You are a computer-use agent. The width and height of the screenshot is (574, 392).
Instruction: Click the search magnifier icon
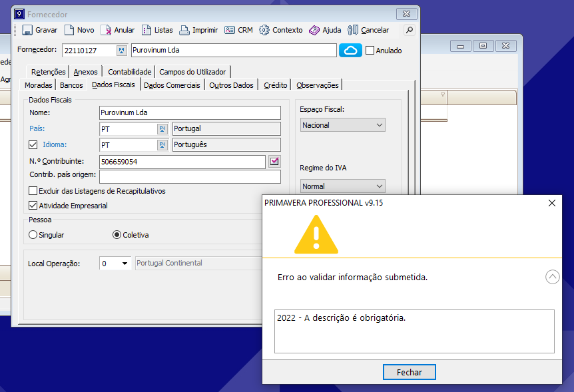[409, 30]
